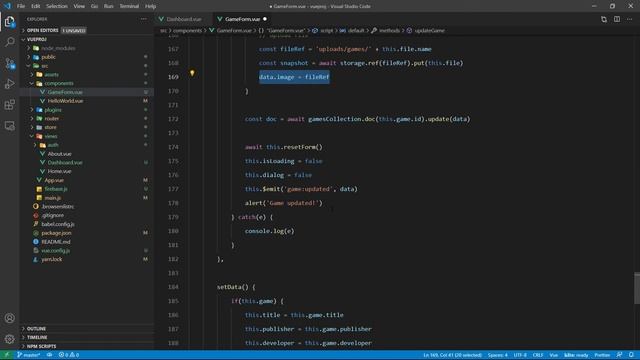Open the File menu
The height and width of the screenshot is (360, 640).
(21, 6)
